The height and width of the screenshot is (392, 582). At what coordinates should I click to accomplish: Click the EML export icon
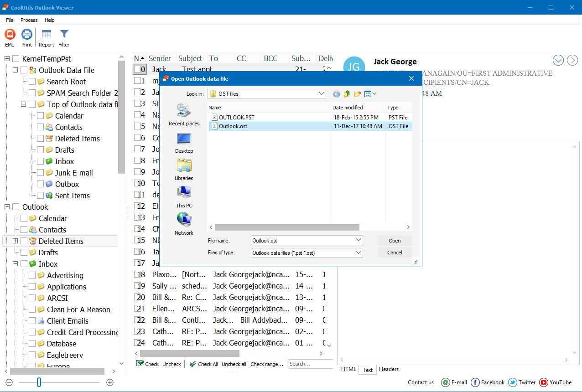(10, 34)
